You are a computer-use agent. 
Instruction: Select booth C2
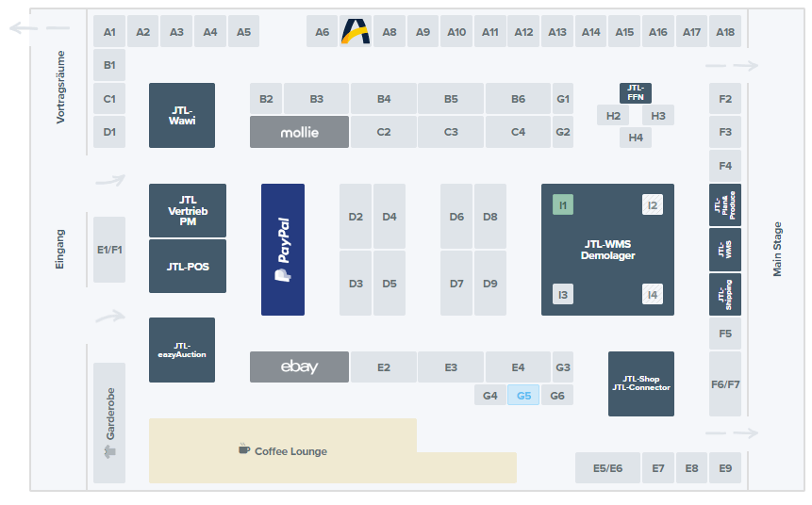coord(384,132)
